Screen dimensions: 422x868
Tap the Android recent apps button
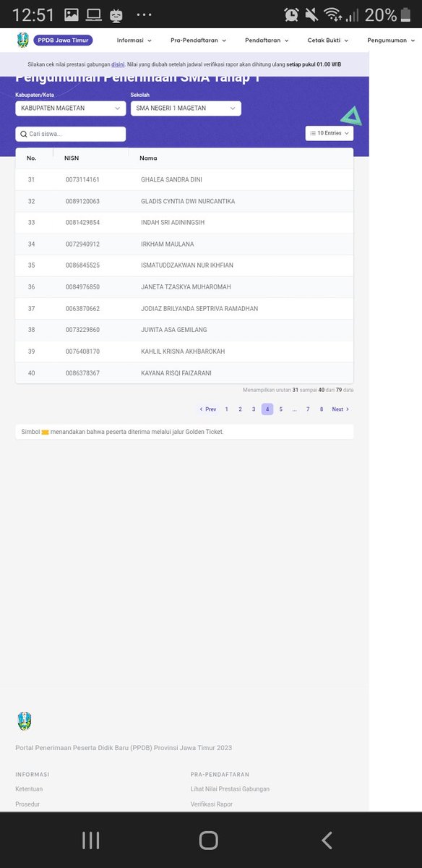pos(91,840)
